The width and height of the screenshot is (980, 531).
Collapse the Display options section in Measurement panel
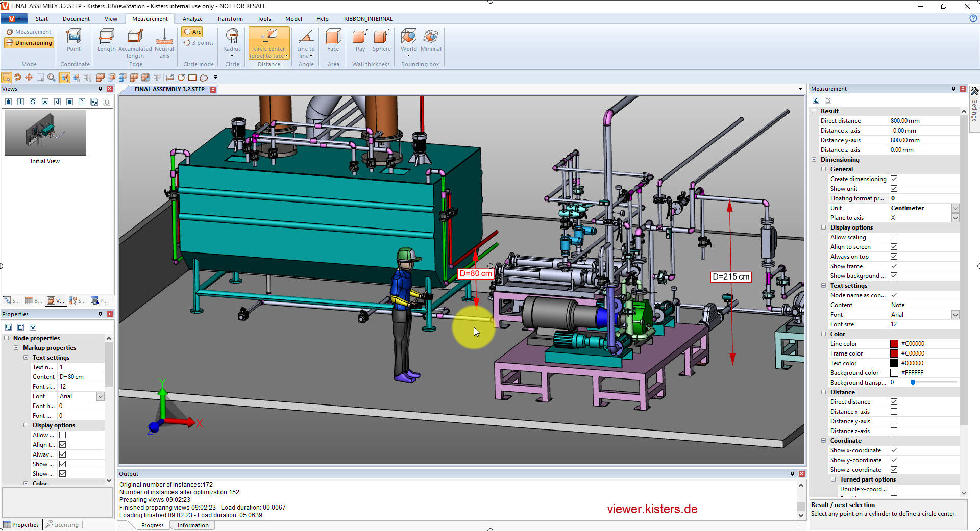824,227
